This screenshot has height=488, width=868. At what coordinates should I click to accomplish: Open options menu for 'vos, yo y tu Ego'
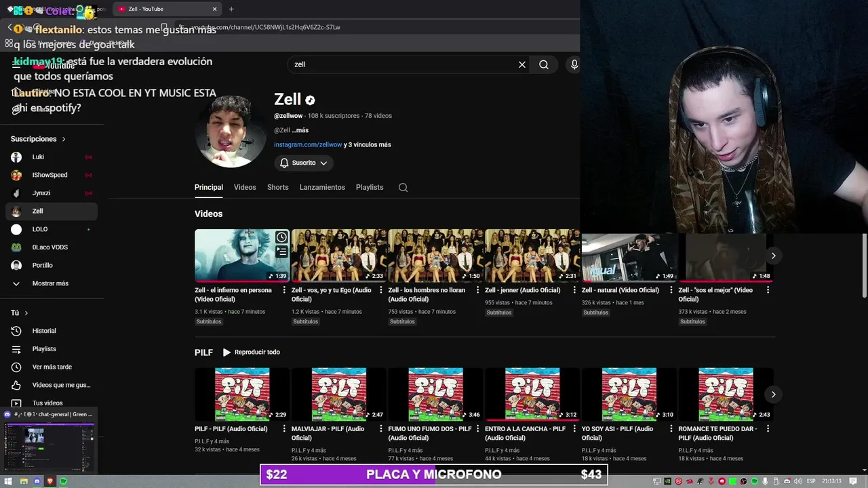tap(380, 290)
